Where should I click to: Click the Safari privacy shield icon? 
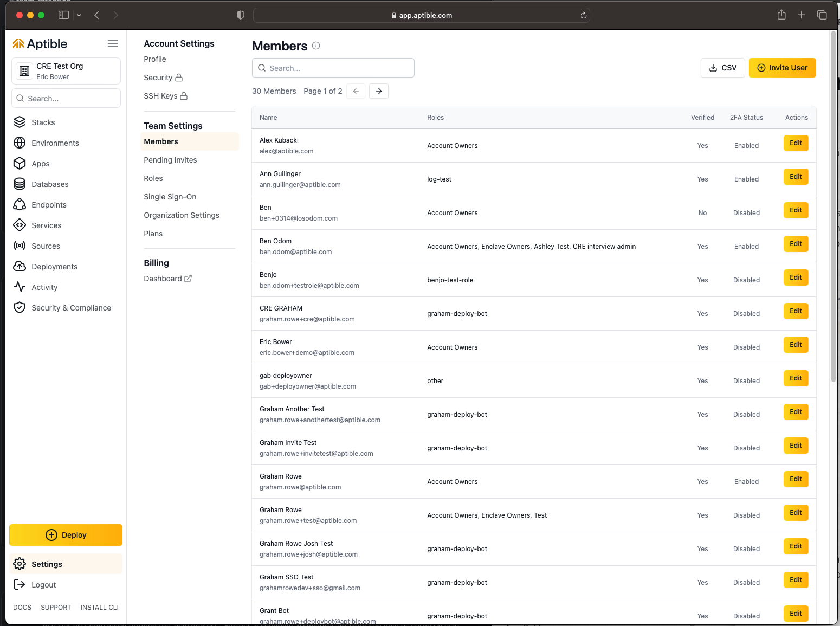(x=241, y=15)
